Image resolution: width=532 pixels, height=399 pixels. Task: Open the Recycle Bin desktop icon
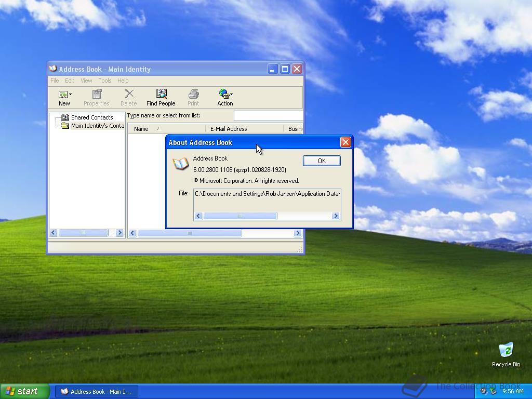pos(506,354)
